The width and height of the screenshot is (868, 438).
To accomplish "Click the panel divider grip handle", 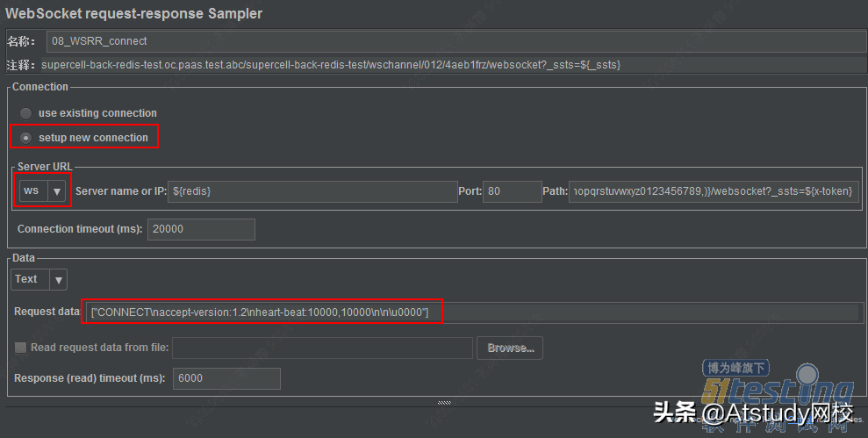I will click(x=444, y=403).
